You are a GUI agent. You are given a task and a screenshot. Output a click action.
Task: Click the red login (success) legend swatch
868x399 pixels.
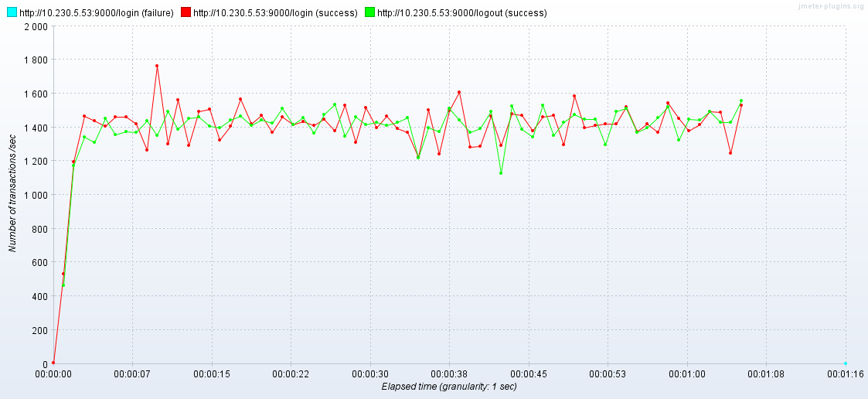(186, 12)
